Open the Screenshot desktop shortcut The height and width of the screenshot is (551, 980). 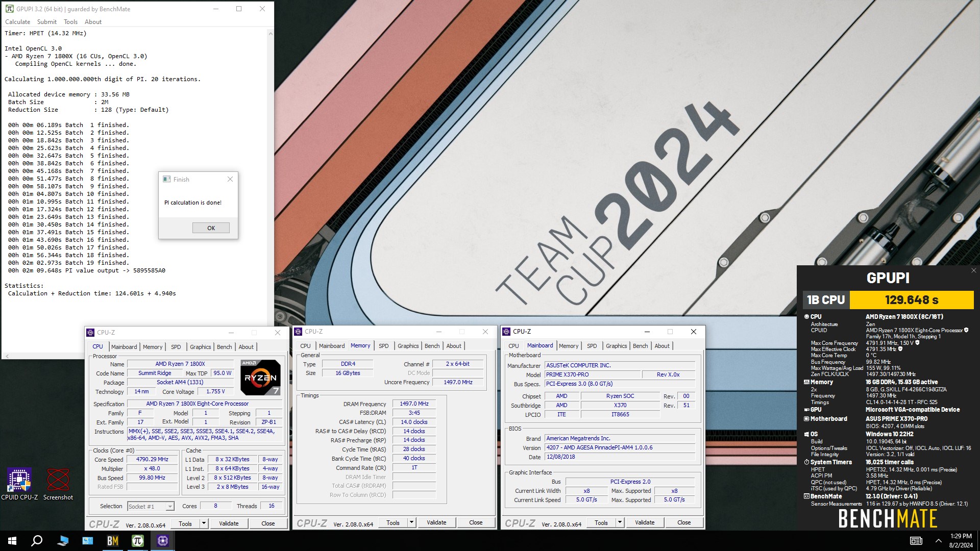point(58,484)
